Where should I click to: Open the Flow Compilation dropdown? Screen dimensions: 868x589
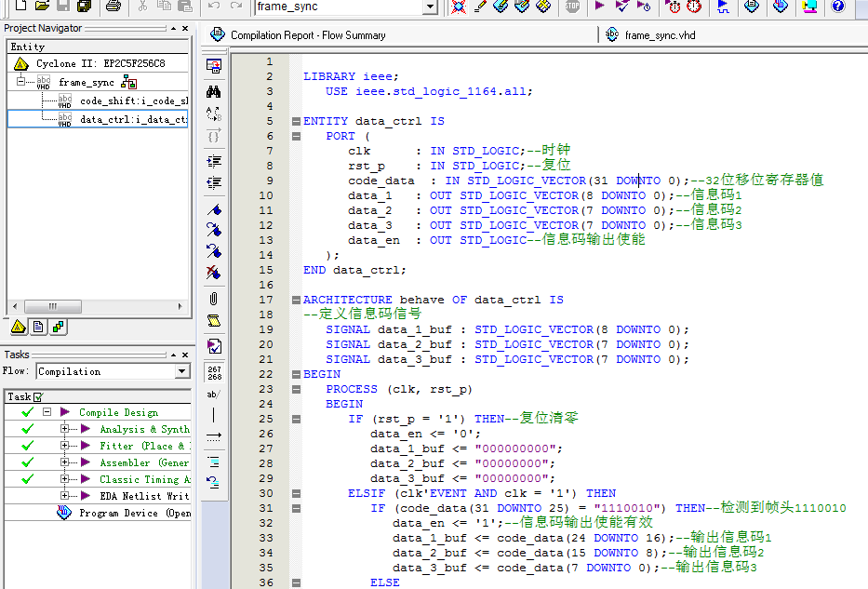182,371
